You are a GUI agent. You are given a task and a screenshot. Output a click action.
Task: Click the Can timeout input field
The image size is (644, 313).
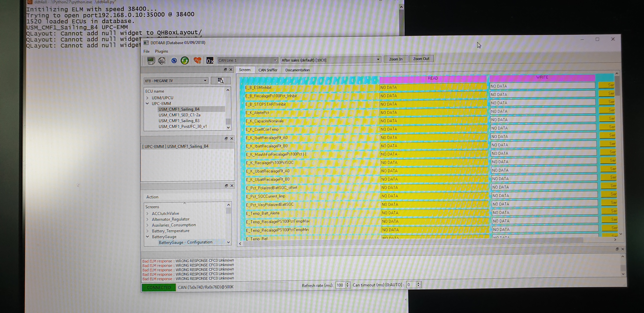click(411, 285)
